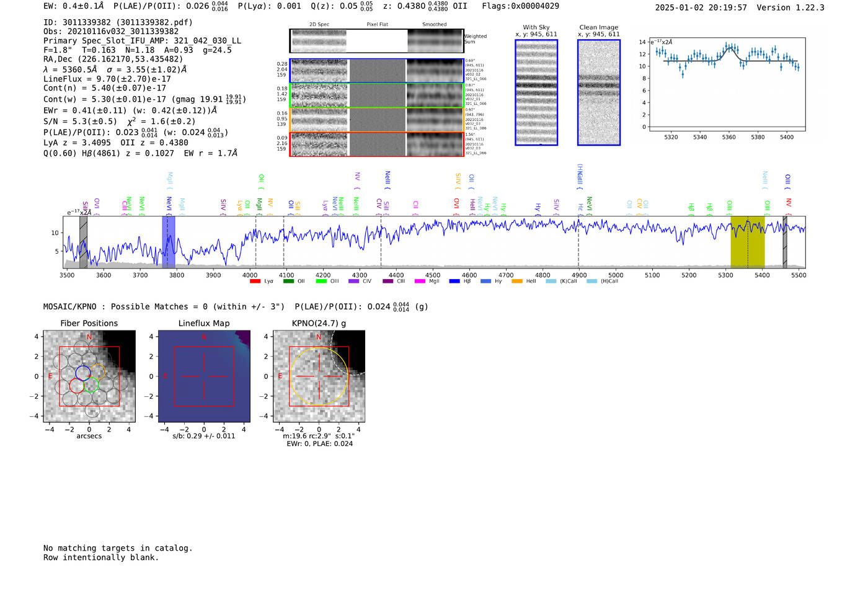
Task: Click the magenta MgII legend swatch
Action: coord(420,282)
